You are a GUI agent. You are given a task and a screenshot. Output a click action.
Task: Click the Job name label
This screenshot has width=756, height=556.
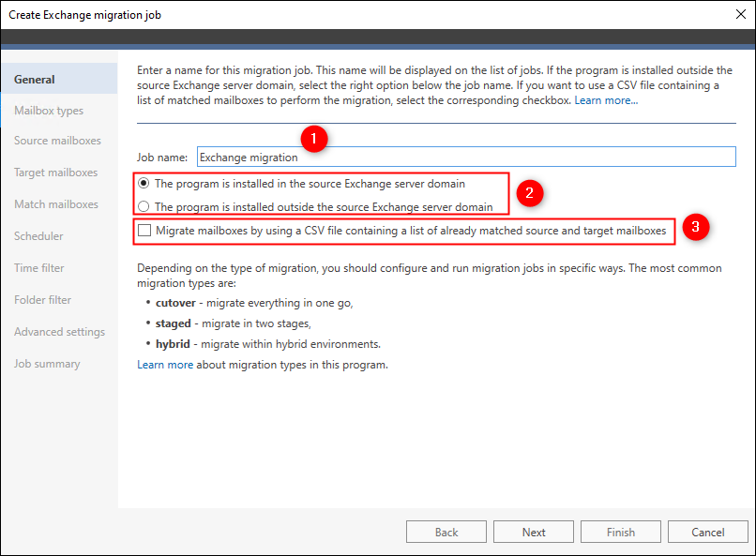162,158
